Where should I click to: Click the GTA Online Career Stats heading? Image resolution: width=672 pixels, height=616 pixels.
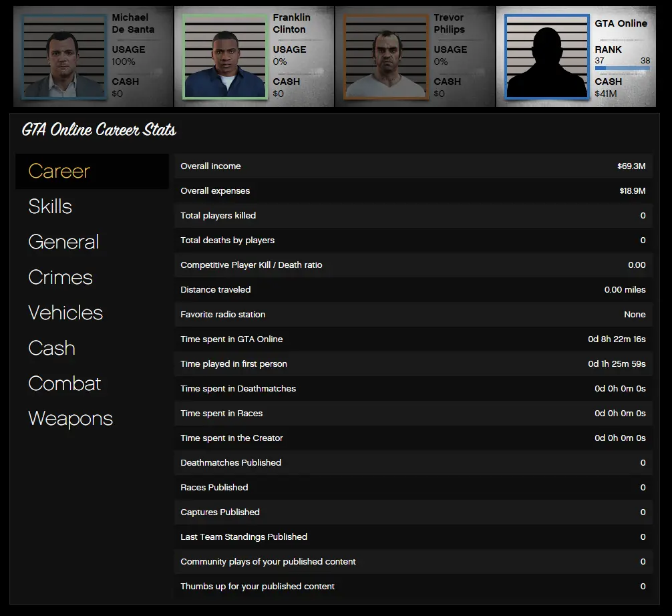coord(99,130)
